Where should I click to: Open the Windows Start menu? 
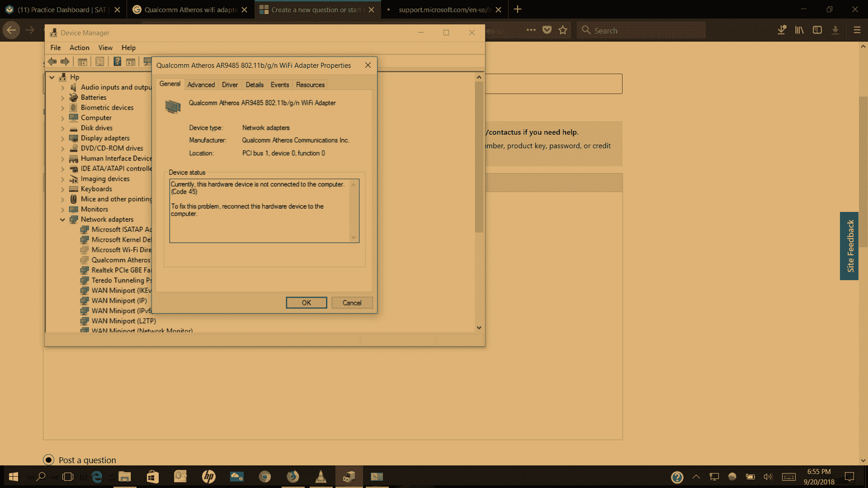tap(14, 477)
